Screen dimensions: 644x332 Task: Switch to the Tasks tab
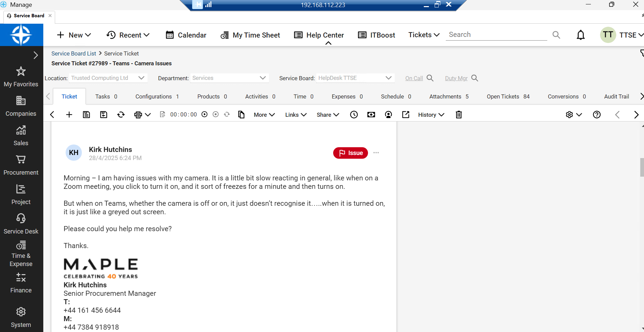click(106, 96)
